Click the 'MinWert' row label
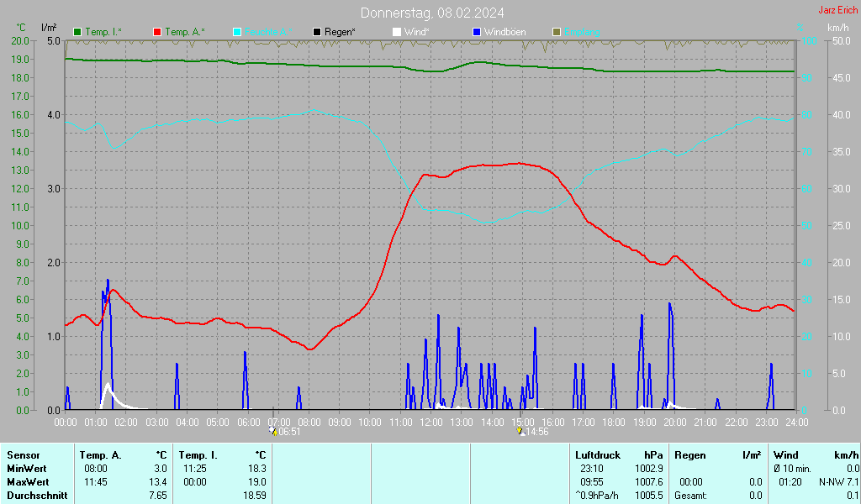861x504 pixels. [x=26, y=469]
